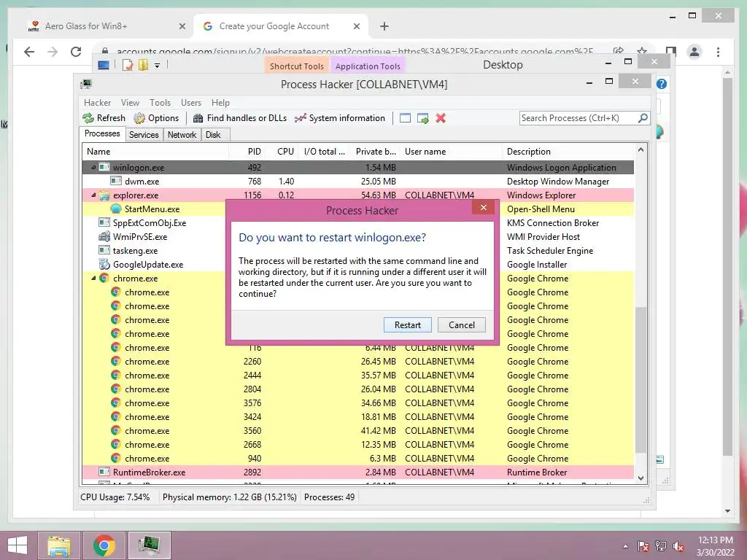Select chrome.exe with PID 2260
This screenshot has width=747, height=560.
[357, 362]
